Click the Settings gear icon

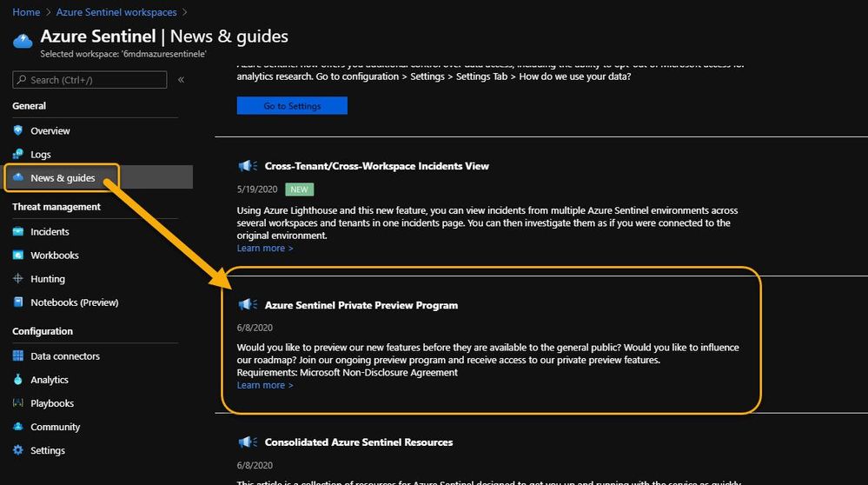tap(18, 450)
